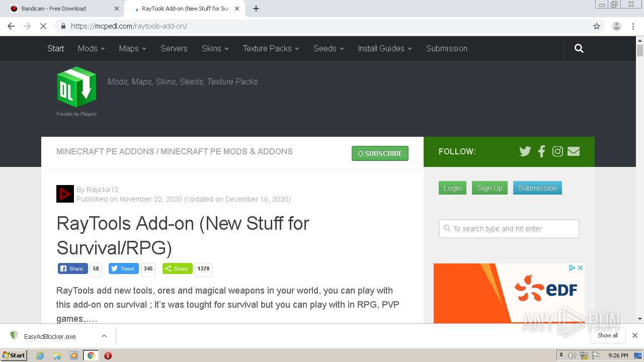644x362 pixels.
Task: Click the scrollbar down arrow
Action: [640, 319]
